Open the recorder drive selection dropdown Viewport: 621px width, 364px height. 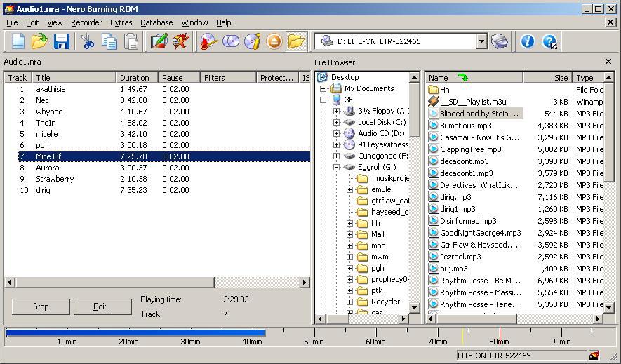point(481,41)
